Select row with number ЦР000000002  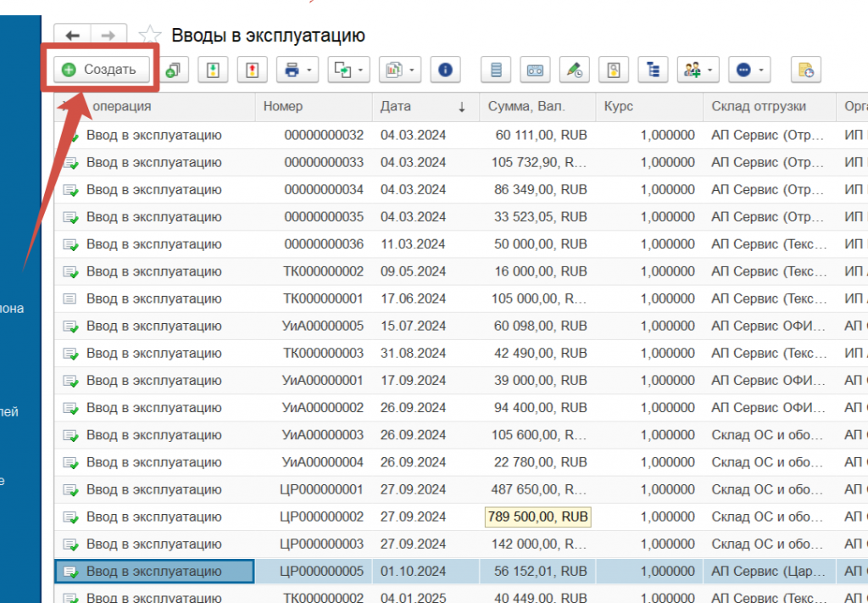click(321, 516)
